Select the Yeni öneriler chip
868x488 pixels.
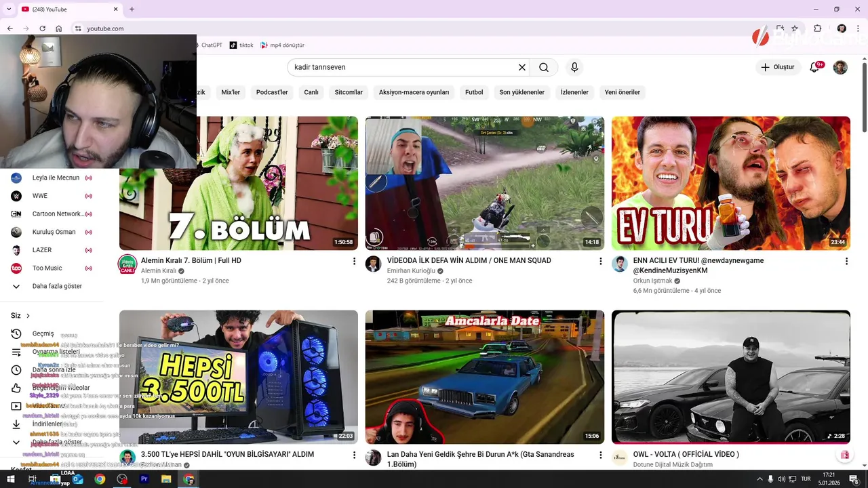[623, 92]
